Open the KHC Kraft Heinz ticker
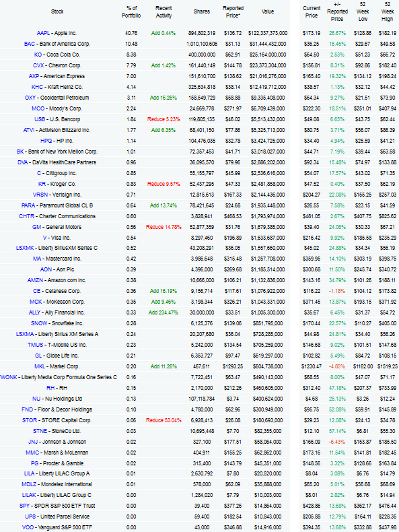This screenshot has width=399, height=532. 37,87
